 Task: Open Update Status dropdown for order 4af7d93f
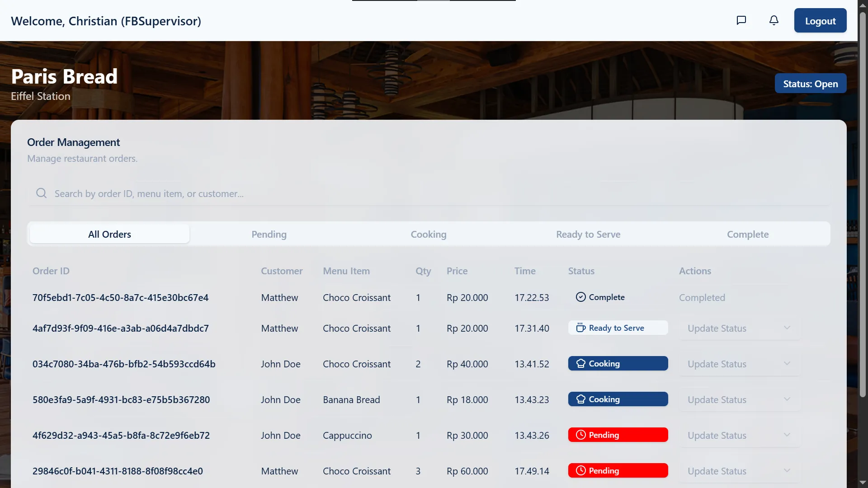[x=739, y=328]
